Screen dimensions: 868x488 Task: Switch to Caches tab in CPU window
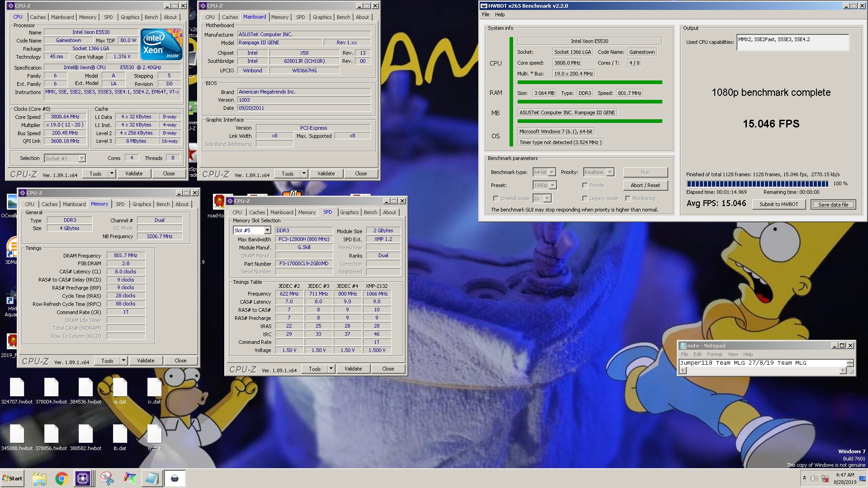(38, 17)
